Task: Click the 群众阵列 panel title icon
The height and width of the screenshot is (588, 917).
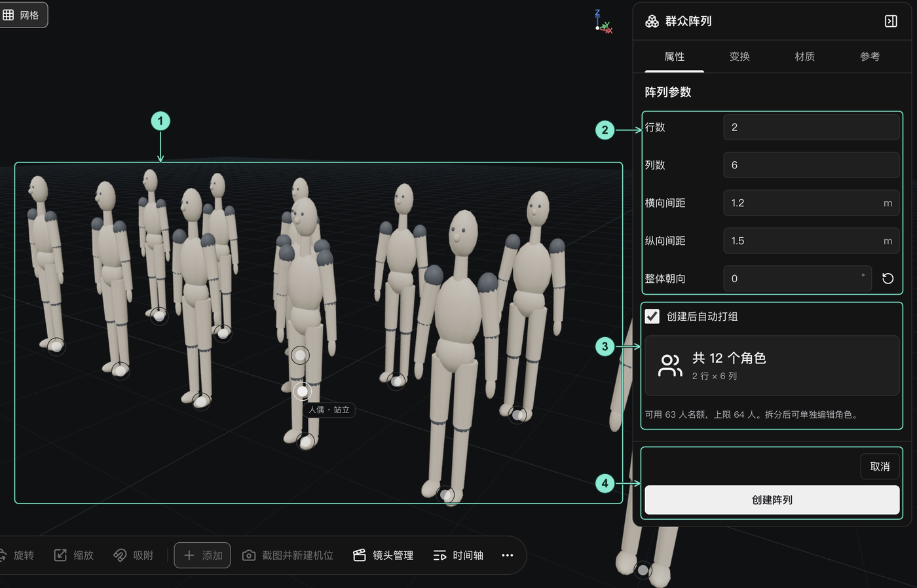Action: click(652, 21)
